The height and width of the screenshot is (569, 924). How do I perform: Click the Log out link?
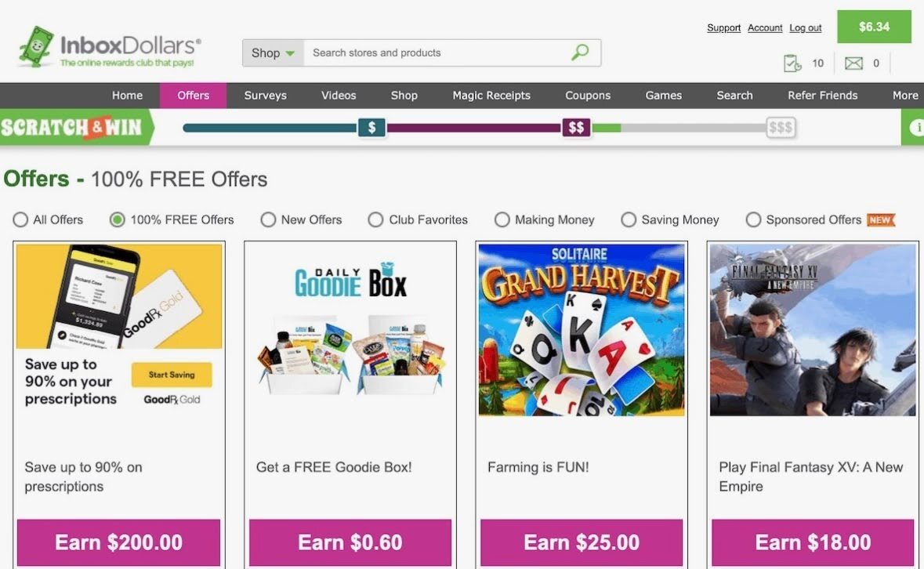click(806, 27)
